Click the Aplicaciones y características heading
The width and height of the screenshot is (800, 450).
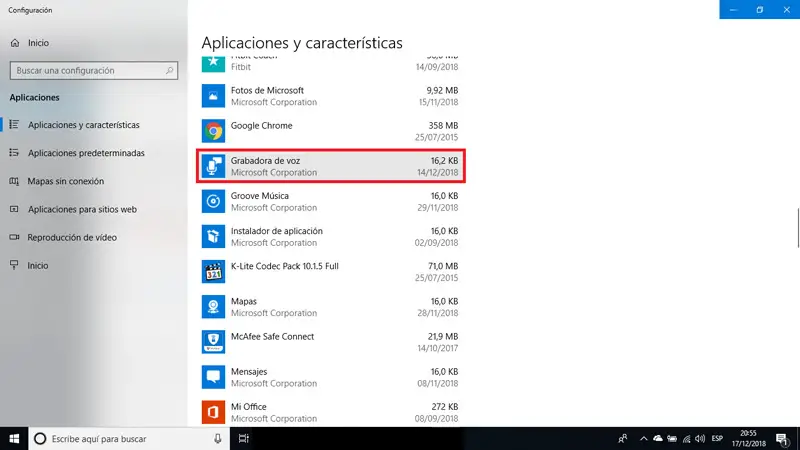[x=302, y=43]
